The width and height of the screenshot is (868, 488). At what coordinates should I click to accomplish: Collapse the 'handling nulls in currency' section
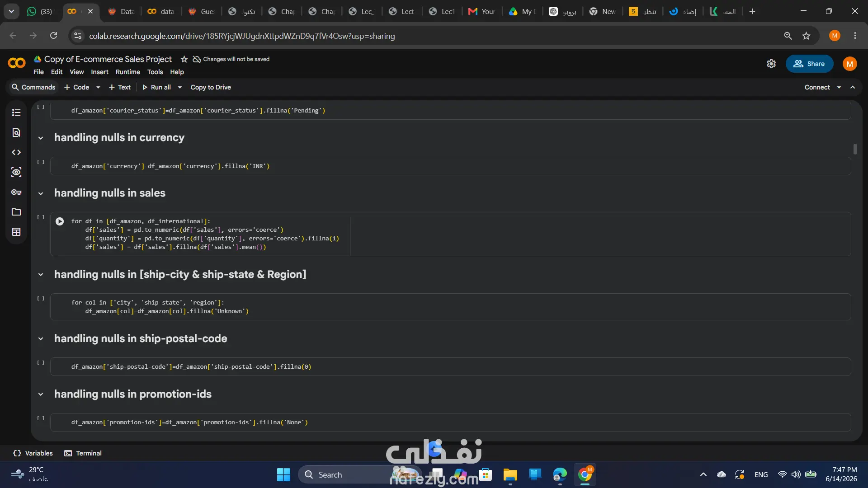tap(41, 138)
